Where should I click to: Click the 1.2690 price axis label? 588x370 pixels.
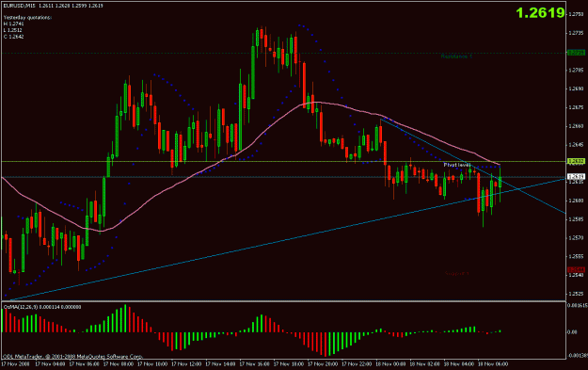(x=577, y=88)
